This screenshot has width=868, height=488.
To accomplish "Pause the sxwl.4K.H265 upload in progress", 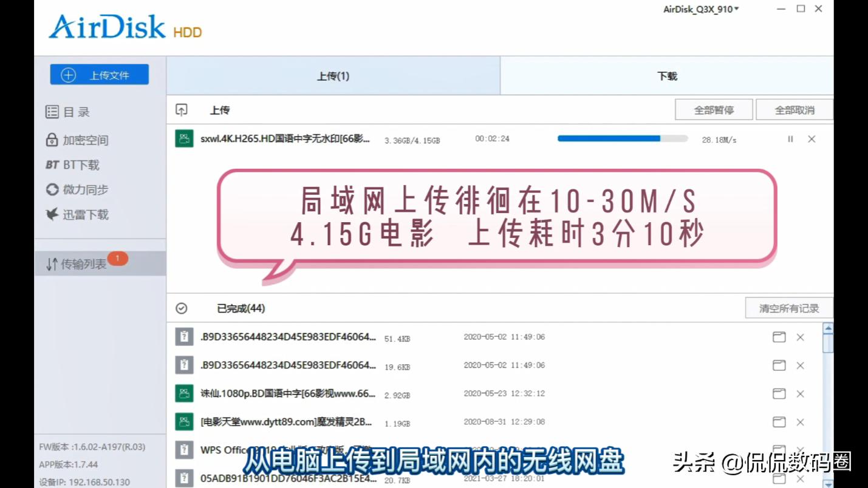I will click(790, 139).
